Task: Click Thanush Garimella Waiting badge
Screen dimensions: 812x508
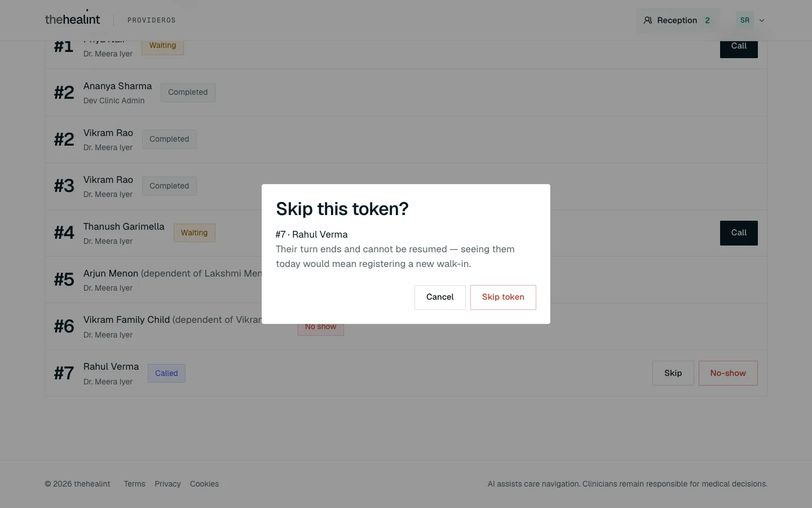Action: coord(194,233)
